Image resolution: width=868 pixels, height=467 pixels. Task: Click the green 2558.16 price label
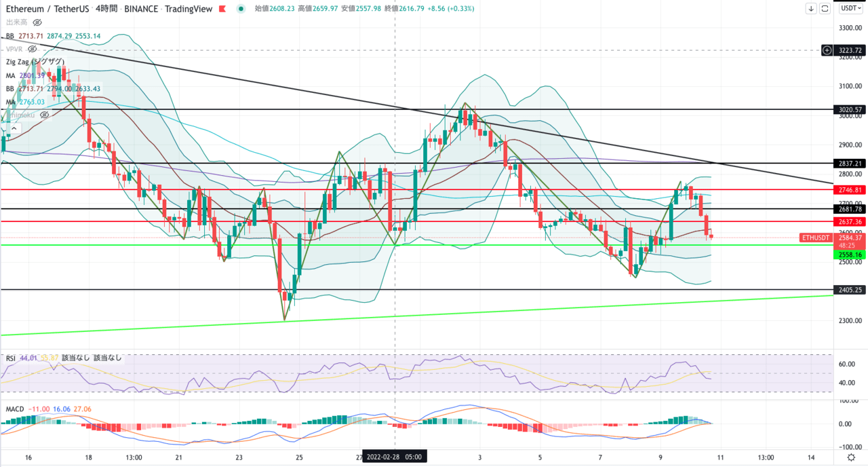[x=850, y=255]
